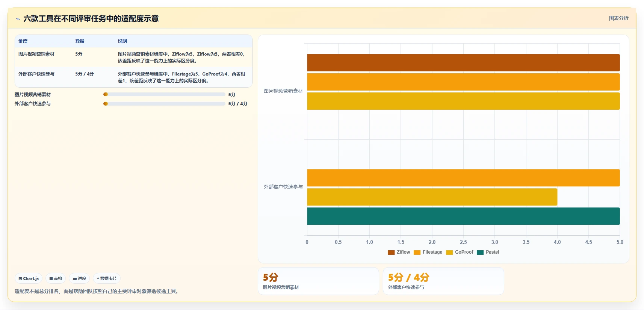Click the 说明 column header
644x310 pixels.
(122, 41)
